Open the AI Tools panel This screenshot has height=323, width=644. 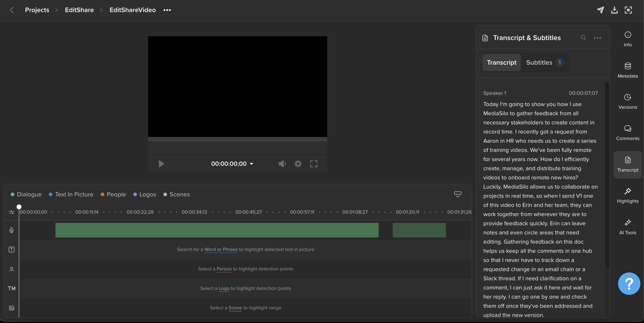tap(627, 227)
